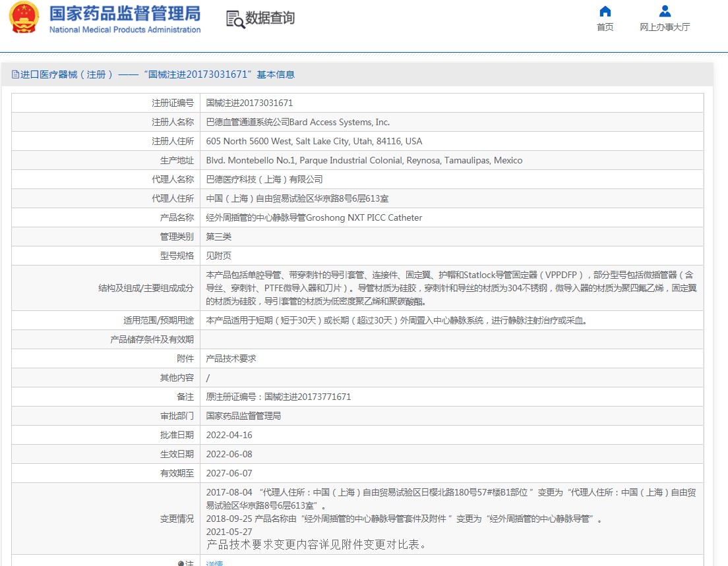Select the 备注 label
Image resolution: width=728 pixels, height=566 pixels.
pyautogui.click(x=185, y=397)
